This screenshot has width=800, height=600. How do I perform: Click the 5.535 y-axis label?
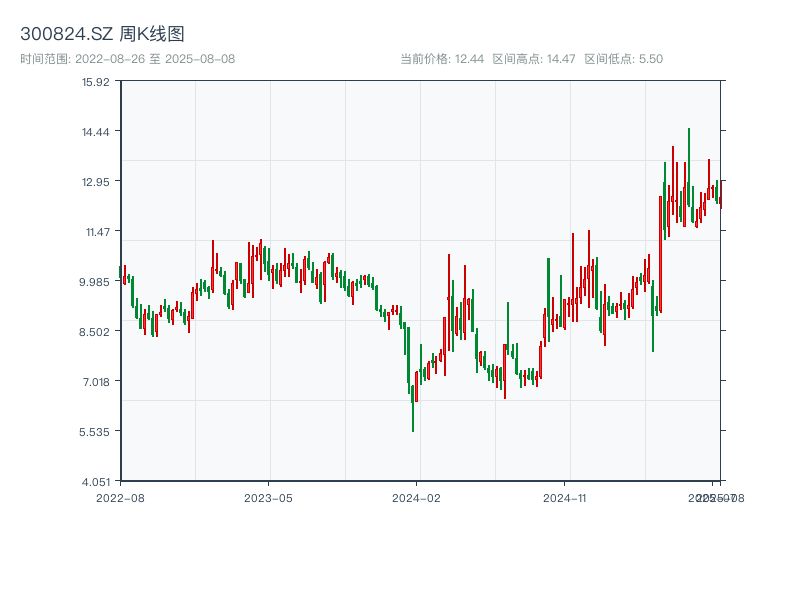94,432
